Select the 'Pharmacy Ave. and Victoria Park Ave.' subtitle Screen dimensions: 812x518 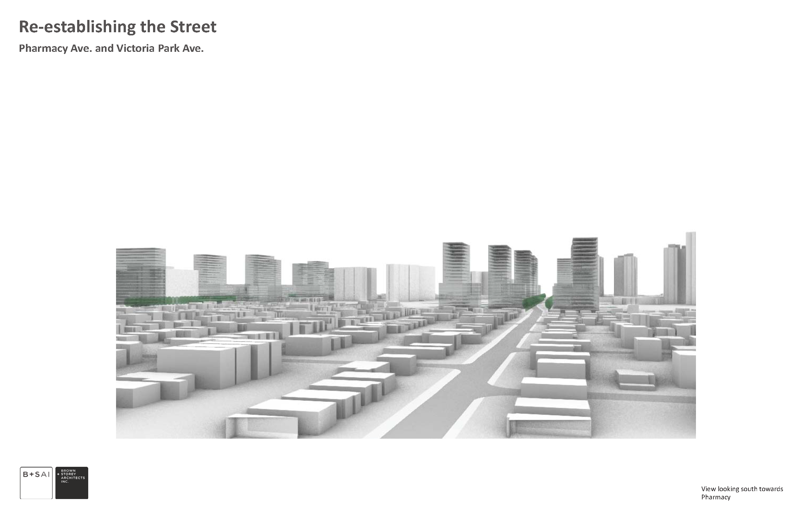pos(111,49)
